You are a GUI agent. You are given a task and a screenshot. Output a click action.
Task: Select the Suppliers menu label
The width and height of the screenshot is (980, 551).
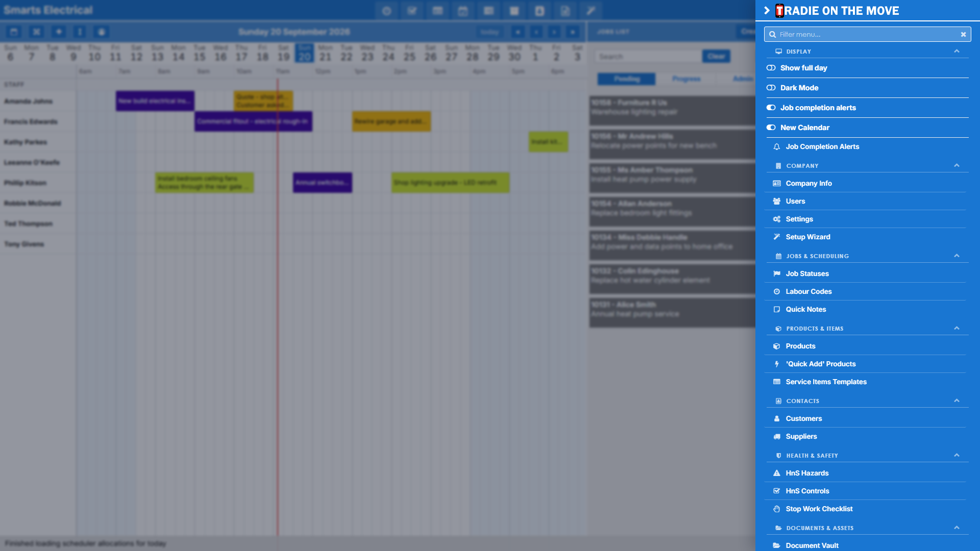tap(801, 436)
